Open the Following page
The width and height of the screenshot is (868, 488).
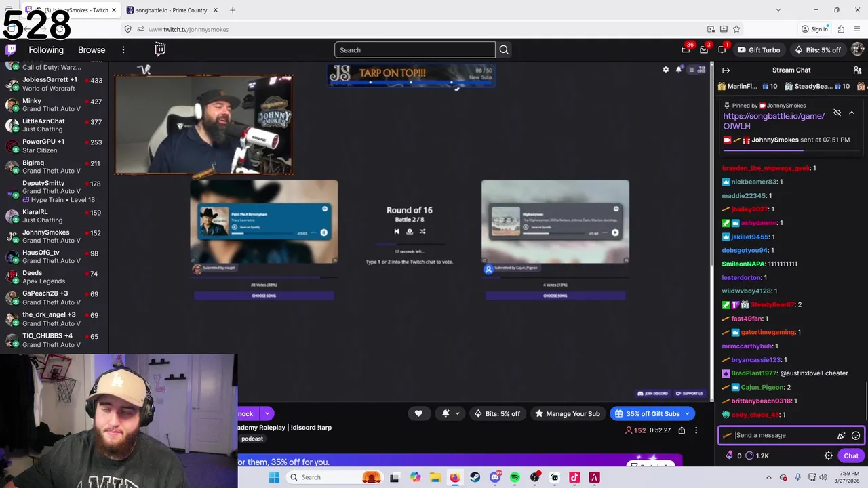coord(46,50)
